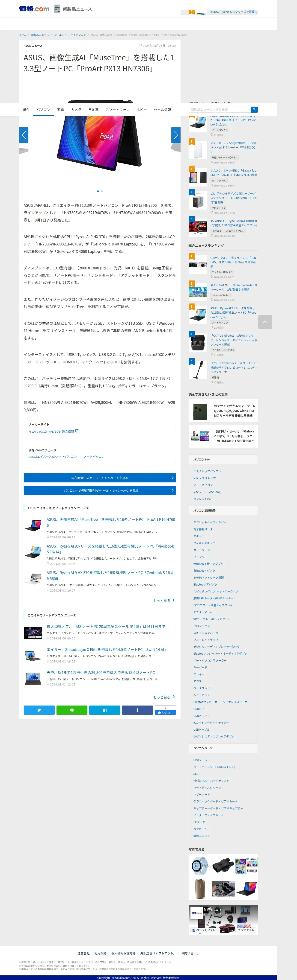Switch to the 家電 tab
This screenshot has width=297, height=980.
tap(61, 110)
